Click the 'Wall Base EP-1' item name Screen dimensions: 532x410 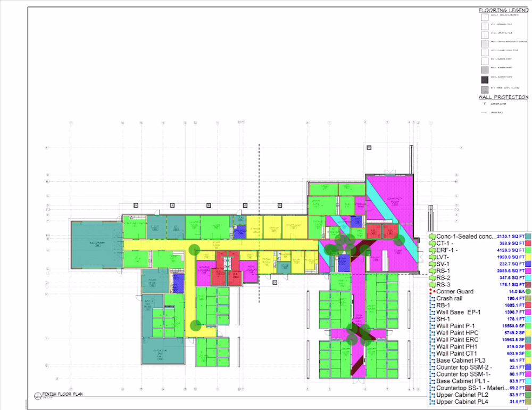(x=459, y=312)
